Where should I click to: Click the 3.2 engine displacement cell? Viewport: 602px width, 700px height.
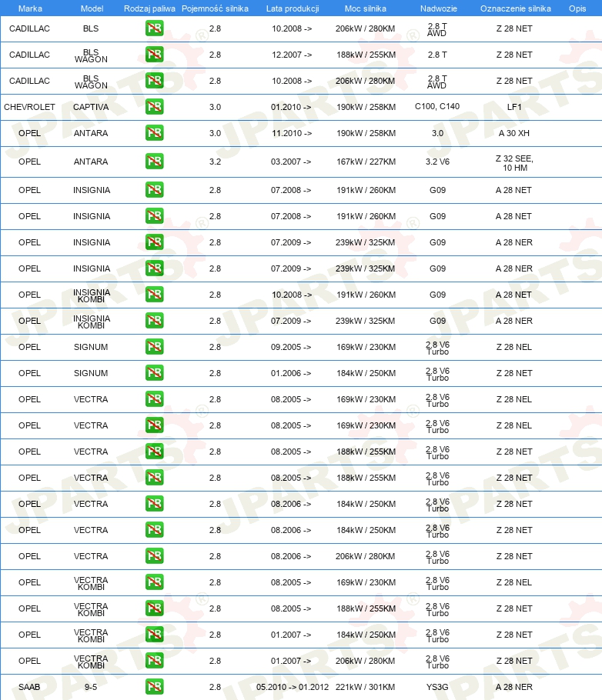pyautogui.click(x=215, y=162)
